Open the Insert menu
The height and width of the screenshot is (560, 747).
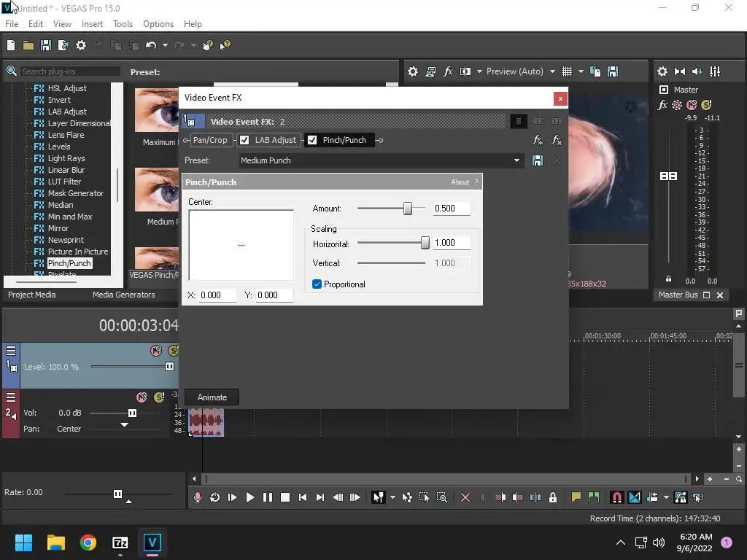tap(92, 24)
